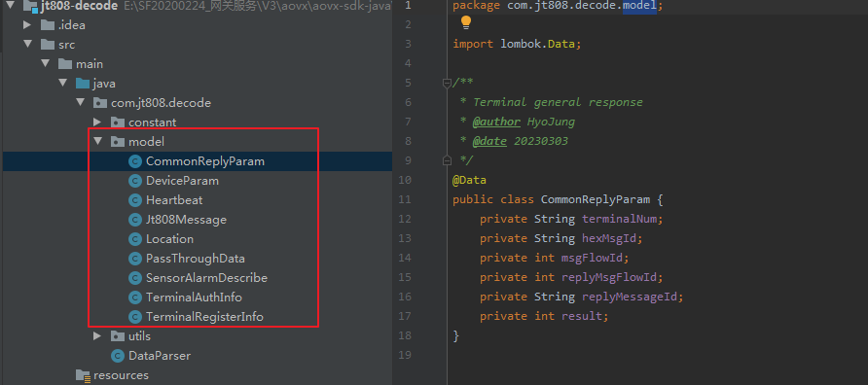Click line number 11 in the gutter

[405, 199]
